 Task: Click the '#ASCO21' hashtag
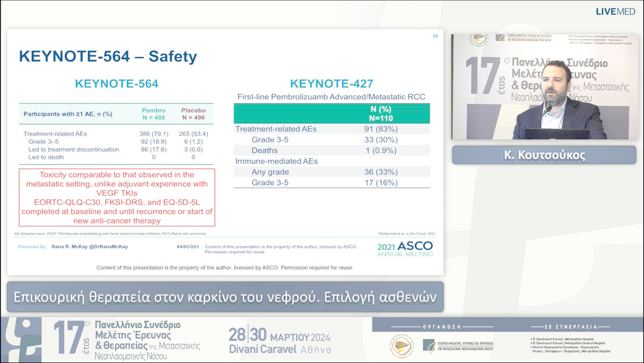coord(188,247)
